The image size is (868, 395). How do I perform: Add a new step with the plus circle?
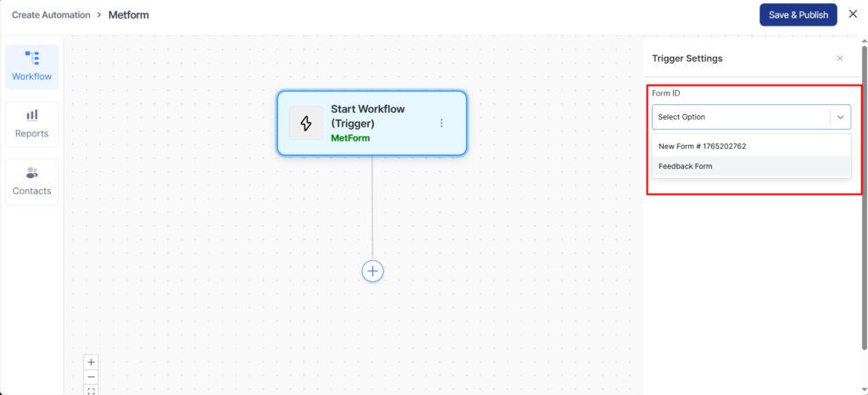click(373, 270)
